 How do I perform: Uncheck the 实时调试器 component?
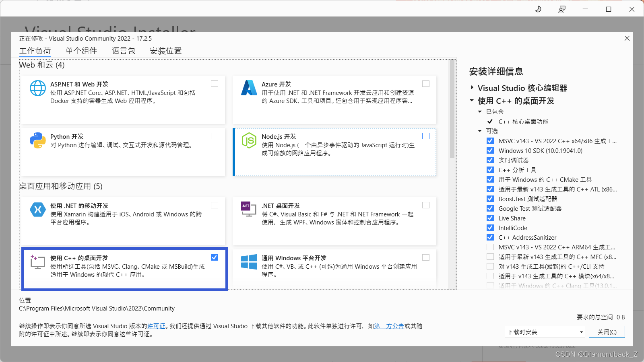[x=490, y=160]
